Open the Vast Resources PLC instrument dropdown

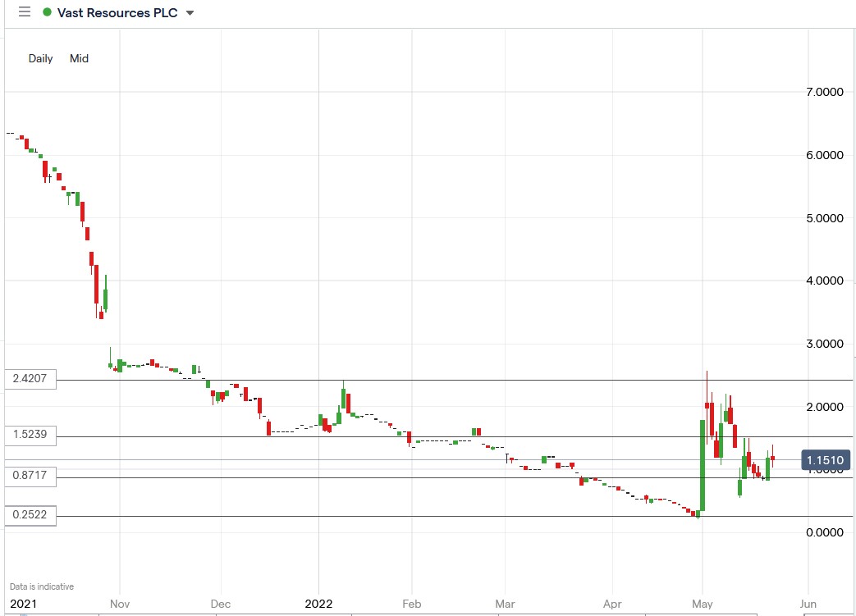[x=190, y=12]
